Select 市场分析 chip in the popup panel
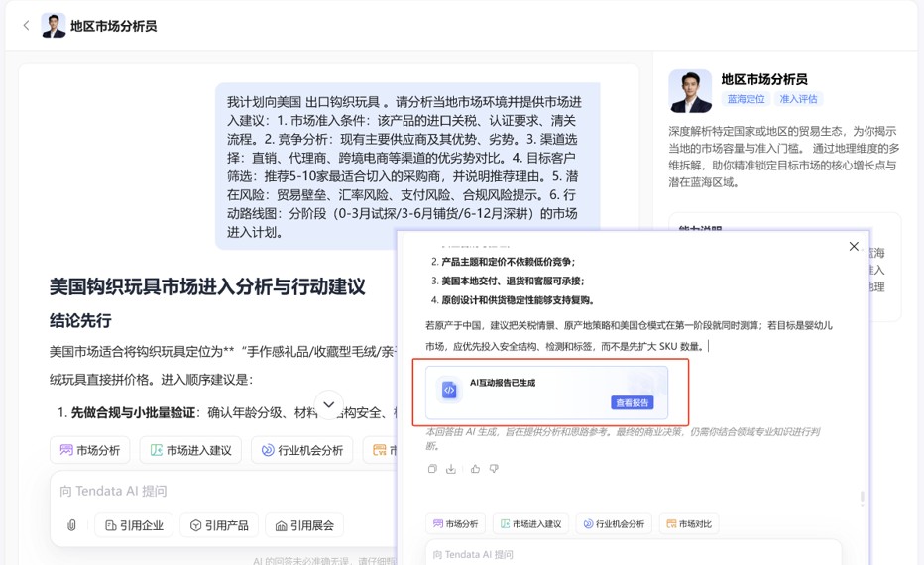Viewport: 924px width, 565px height. pos(455,523)
